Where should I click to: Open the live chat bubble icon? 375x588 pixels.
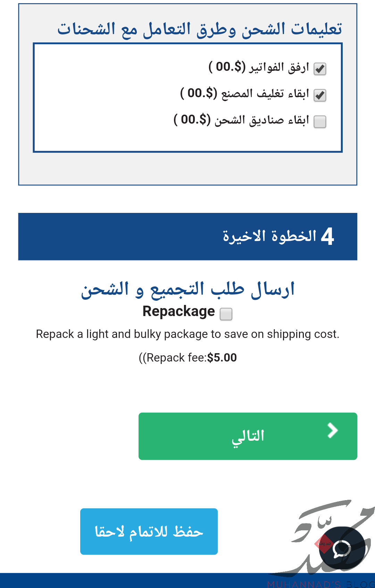coord(342,548)
